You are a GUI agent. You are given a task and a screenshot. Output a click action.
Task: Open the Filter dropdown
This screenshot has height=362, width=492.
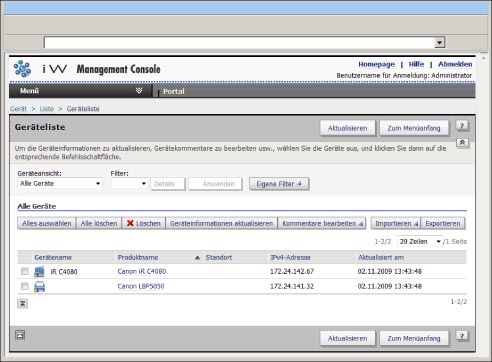(x=129, y=183)
